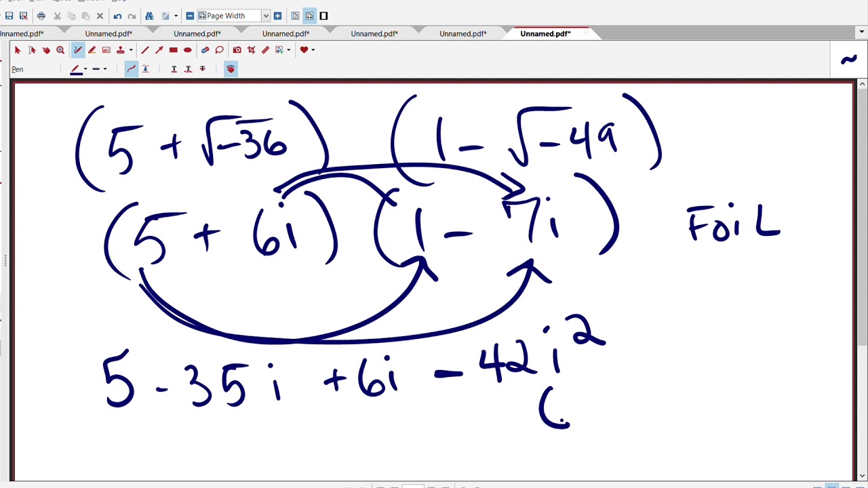This screenshot has width=868, height=488.
Task: Print the document using the printer icon
Action: point(41,16)
